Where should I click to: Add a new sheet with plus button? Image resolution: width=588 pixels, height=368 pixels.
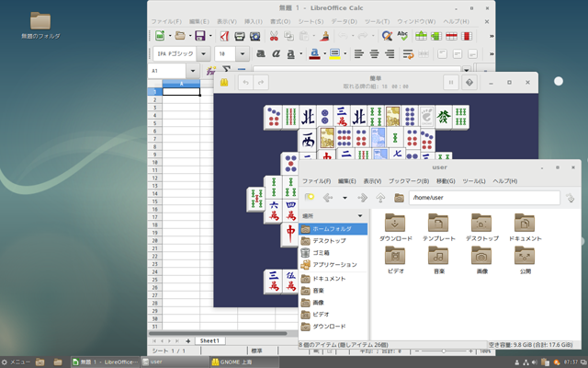[187, 341]
